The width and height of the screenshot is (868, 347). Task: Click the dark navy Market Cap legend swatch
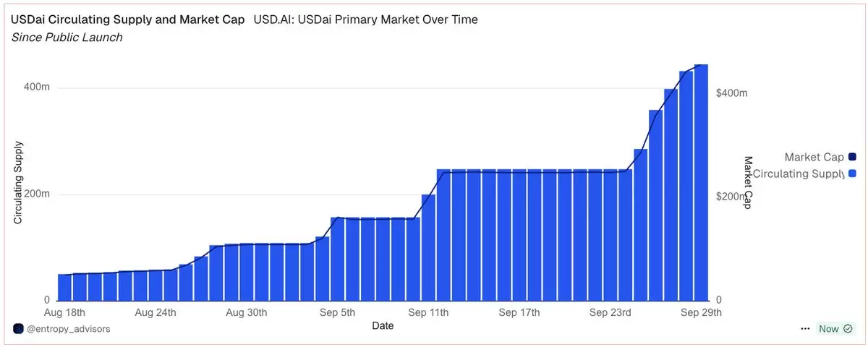tap(852, 157)
